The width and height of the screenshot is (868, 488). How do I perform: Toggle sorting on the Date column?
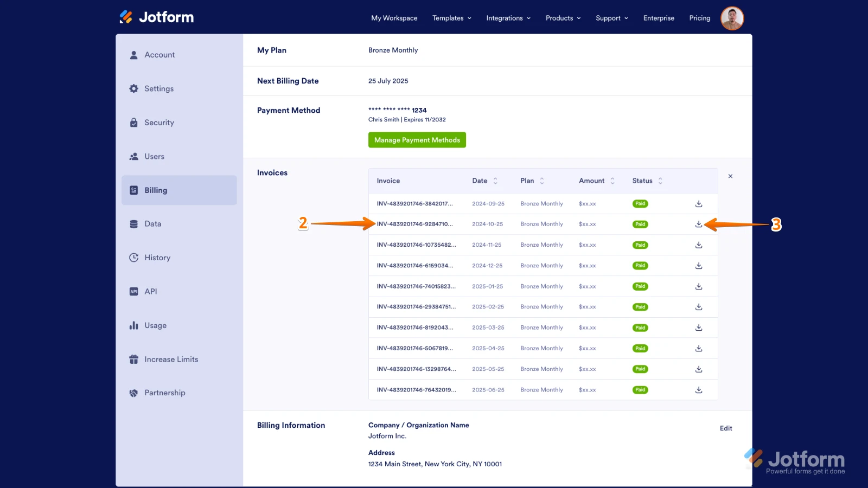coord(495,181)
